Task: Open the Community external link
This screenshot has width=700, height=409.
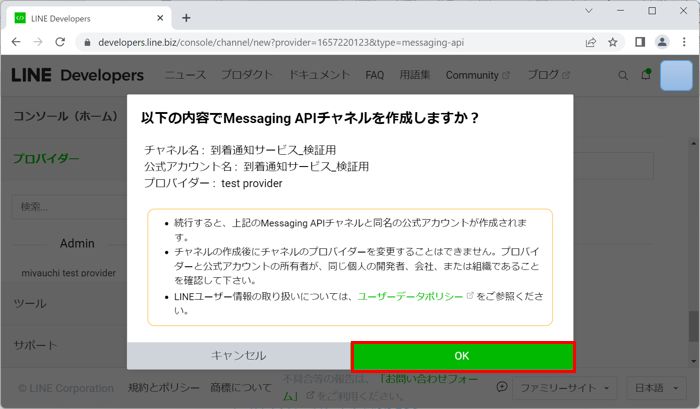Action: (477, 75)
